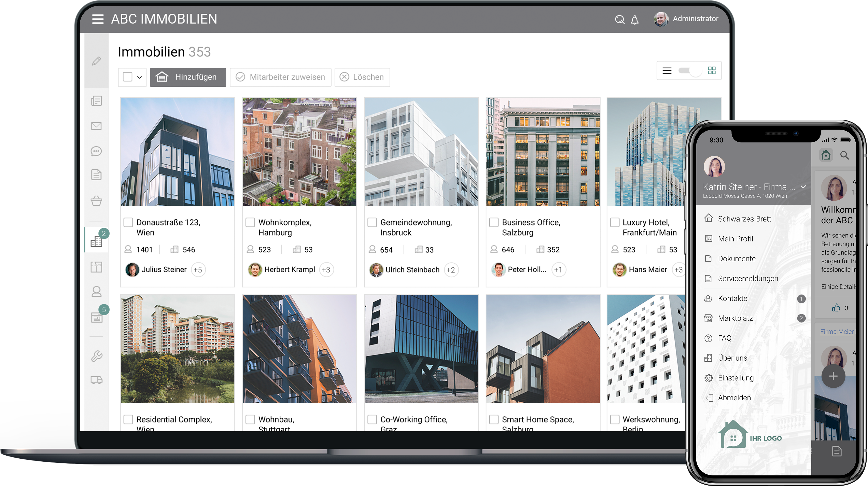
Task: Expand Peter Holl's +1 more employee
Action: [x=558, y=270]
